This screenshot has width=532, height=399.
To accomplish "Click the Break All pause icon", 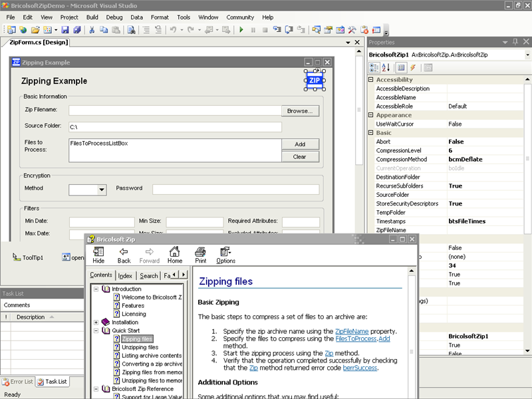I will pos(253,30).
